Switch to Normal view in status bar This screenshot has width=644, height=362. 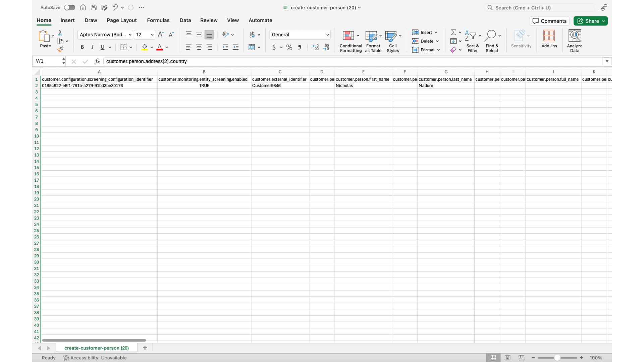point(493,358)
